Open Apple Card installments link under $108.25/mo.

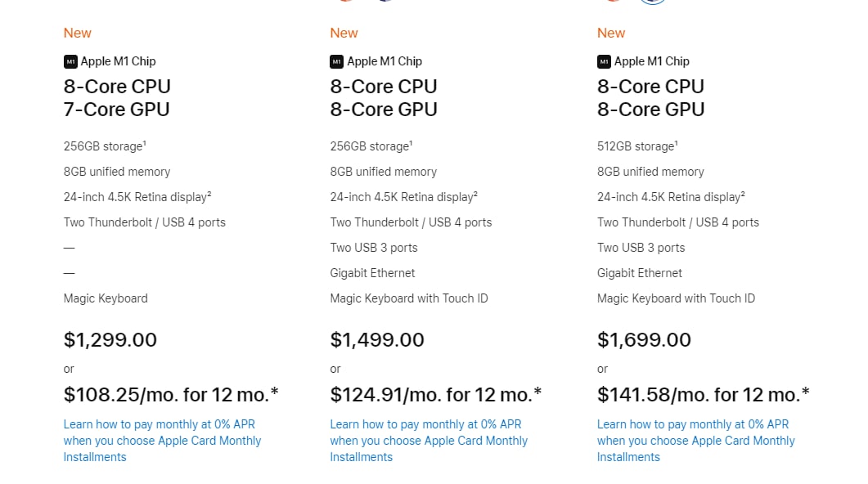162,441
